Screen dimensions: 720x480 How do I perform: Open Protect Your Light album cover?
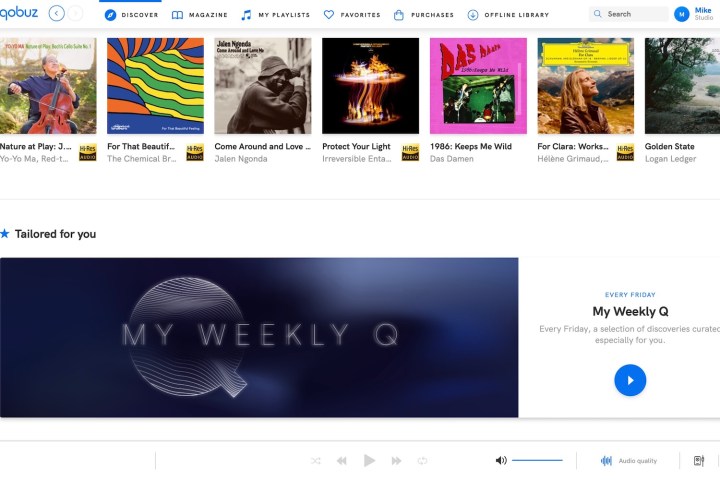tap(371, 86)
